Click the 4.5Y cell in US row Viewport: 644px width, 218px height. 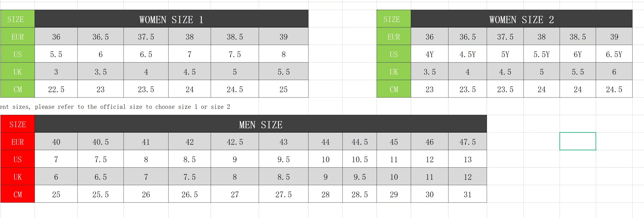point(467,54)
